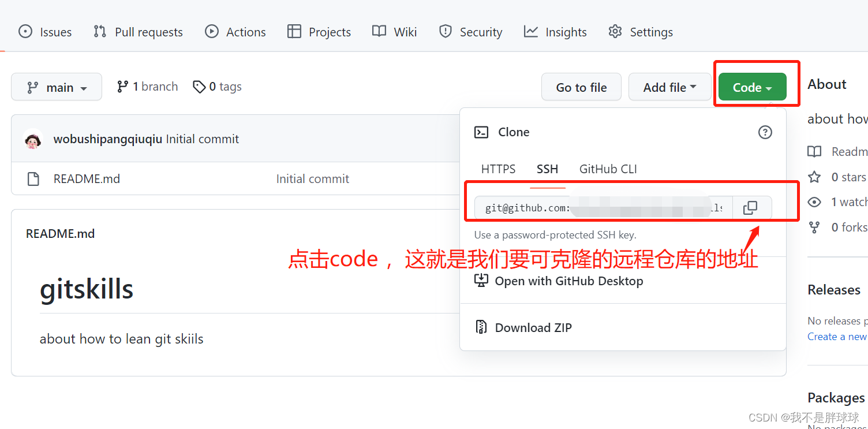
Task: Open the Security tab
Action: (x=470, y=32)
